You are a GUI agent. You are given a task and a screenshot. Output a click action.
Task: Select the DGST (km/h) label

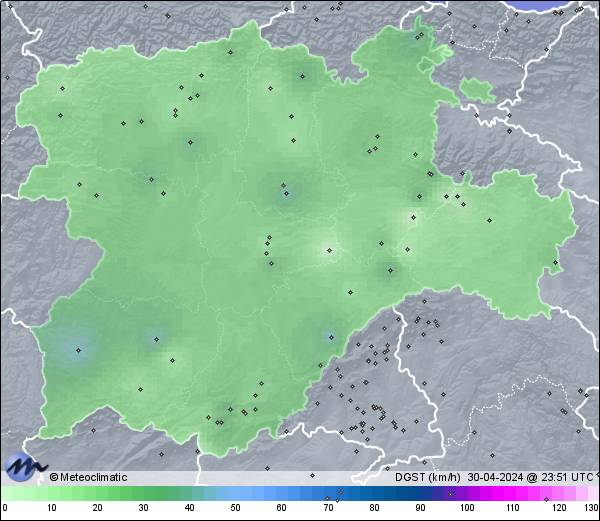tap(428, 477)
